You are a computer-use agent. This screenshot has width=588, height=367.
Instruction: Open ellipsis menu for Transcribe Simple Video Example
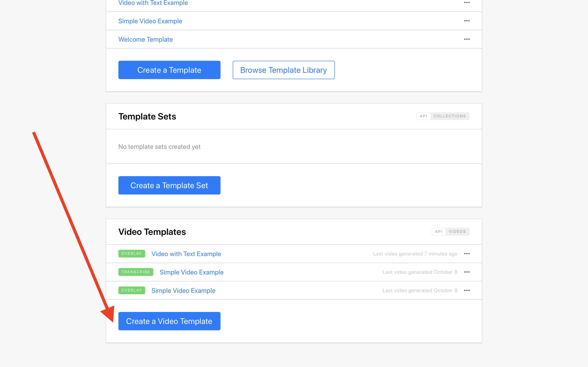pyautogui.click(x=467, y=272)
